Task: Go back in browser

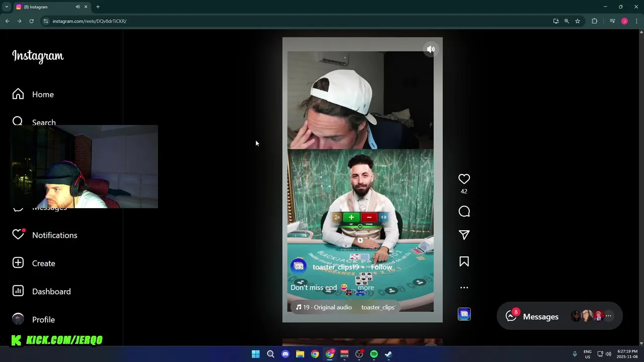Action: (x=7, y=21)
